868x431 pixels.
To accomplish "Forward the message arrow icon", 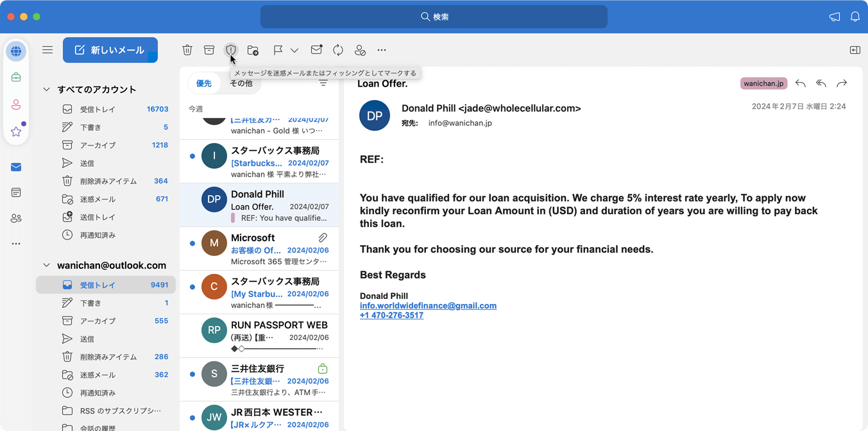I will (842, 83).
